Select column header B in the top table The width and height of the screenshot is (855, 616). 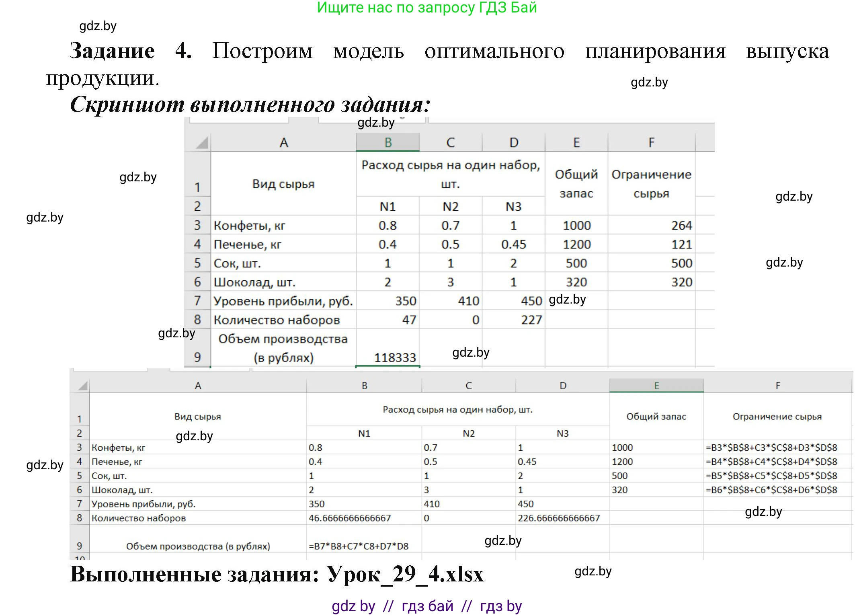pyautogui.click(x=388, y=143)
